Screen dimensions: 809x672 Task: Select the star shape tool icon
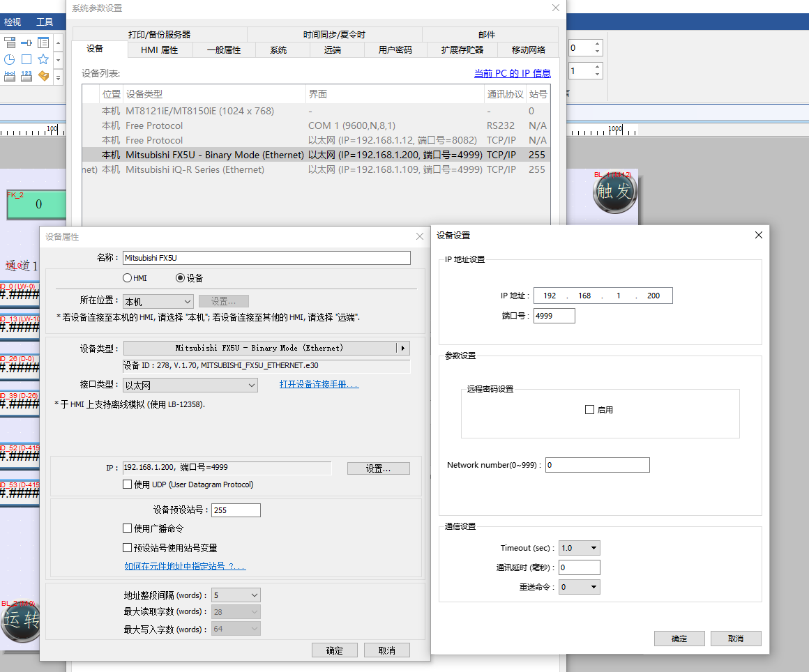click(x=43, y=59)
